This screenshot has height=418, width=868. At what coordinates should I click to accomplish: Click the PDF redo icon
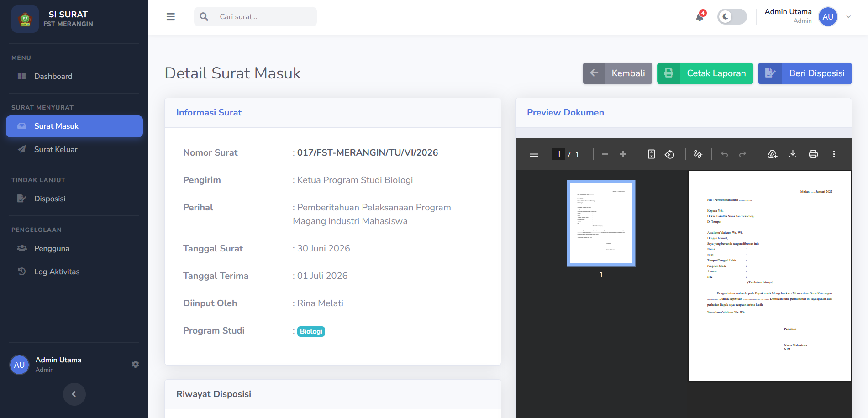pyautogui.click(x=742, y=154)
